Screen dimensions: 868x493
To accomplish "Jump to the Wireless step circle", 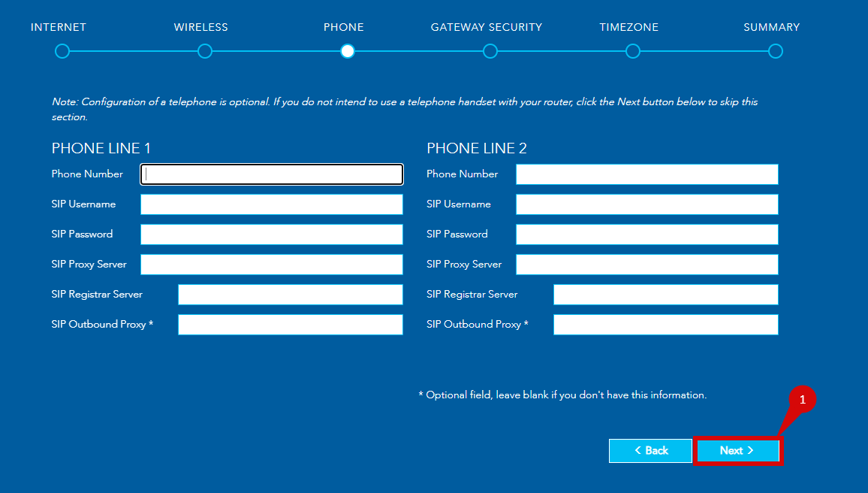I will 205,51.
